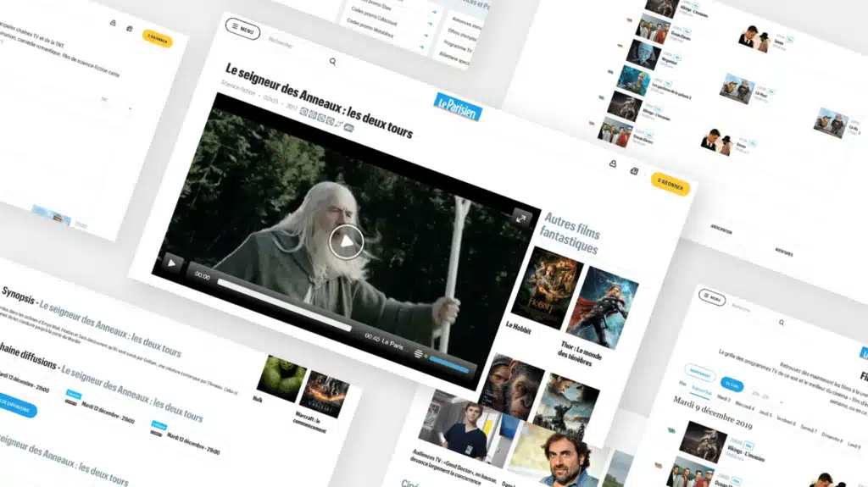Select the Maintenant pill on the TV grid
This screenshot has width=868, height=487.
tap(699, 374)
